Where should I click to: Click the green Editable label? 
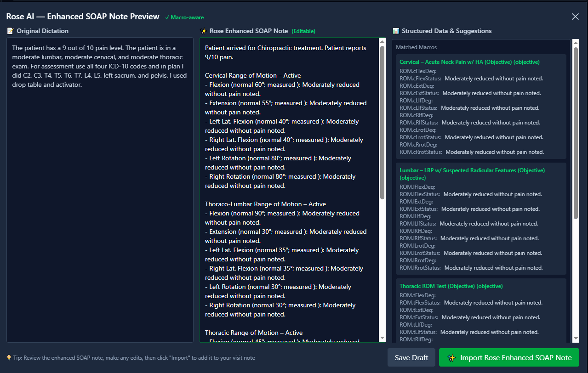pos(303,31)
